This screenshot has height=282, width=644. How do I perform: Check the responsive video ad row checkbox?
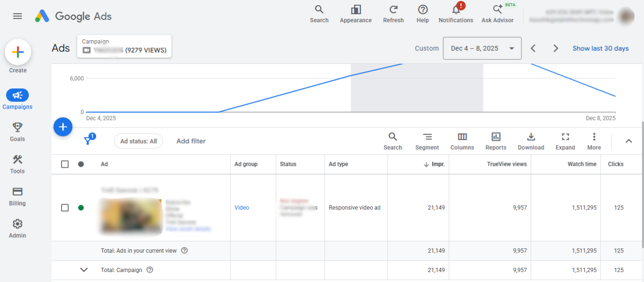pyautogui.click(x=65, y=207)
